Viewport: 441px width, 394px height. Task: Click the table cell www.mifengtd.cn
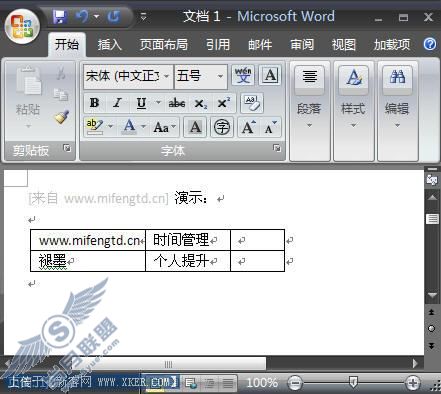point(88,240)
